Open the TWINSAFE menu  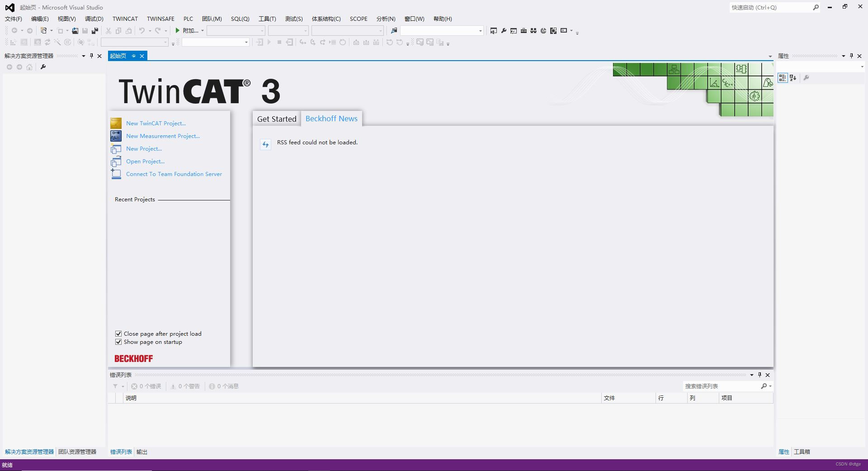click(160, 19)
